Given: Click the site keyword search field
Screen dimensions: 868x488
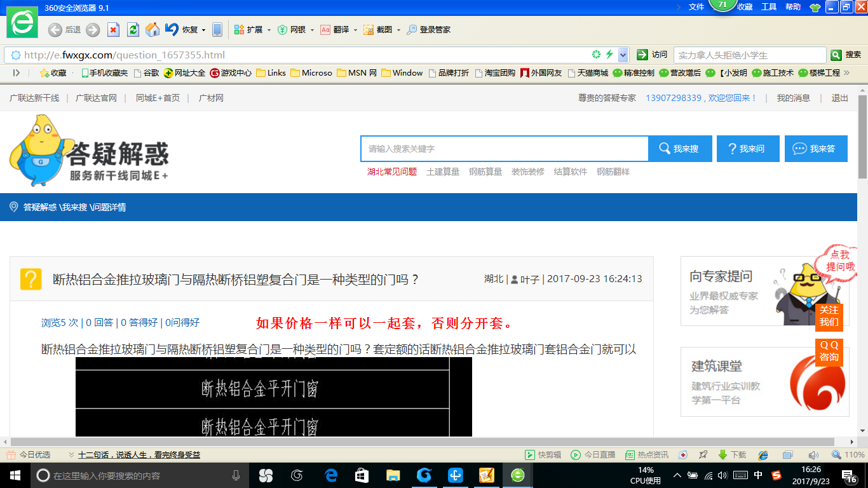Looking at the screenshot, I should (x=505, y=149).
